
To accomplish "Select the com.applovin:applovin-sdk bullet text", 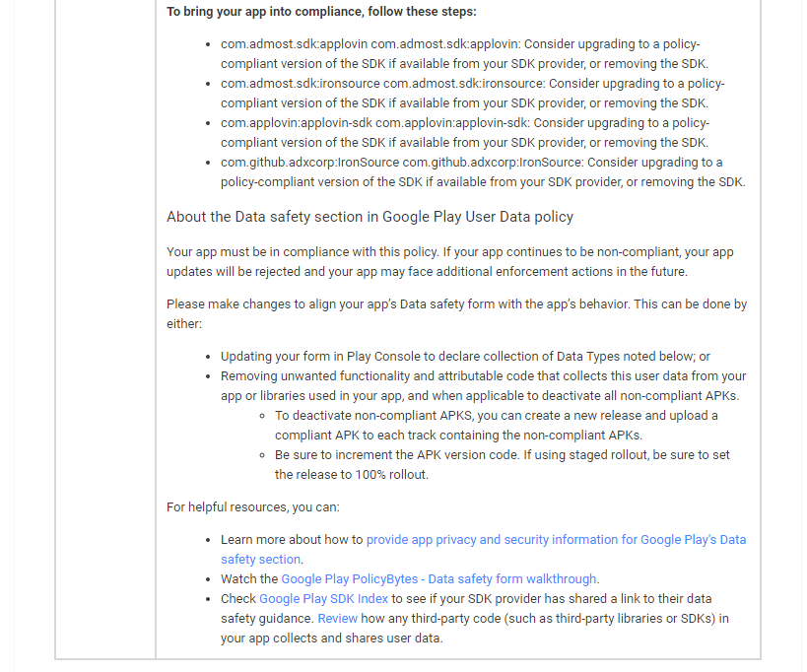I will pos(465,133).
